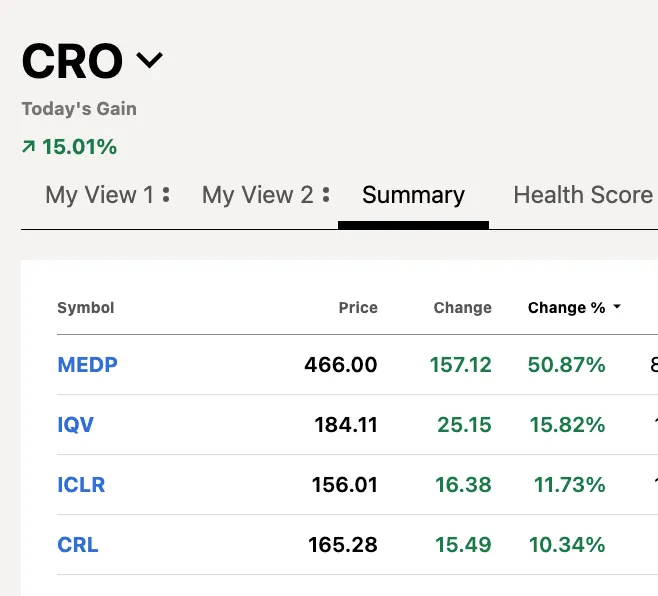Open the ICLR symbol link
Viewport: 658px width, 596px height.
pyautogui.click(x=81, y=485)
